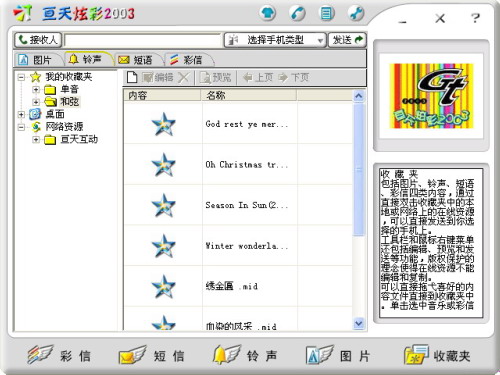Click the 内容 column header
500x375 pixels.
tap(162, 95)
